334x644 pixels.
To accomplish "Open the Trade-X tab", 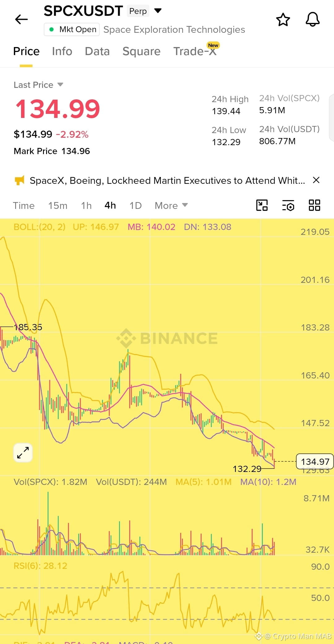I will [x=195, y=51].
